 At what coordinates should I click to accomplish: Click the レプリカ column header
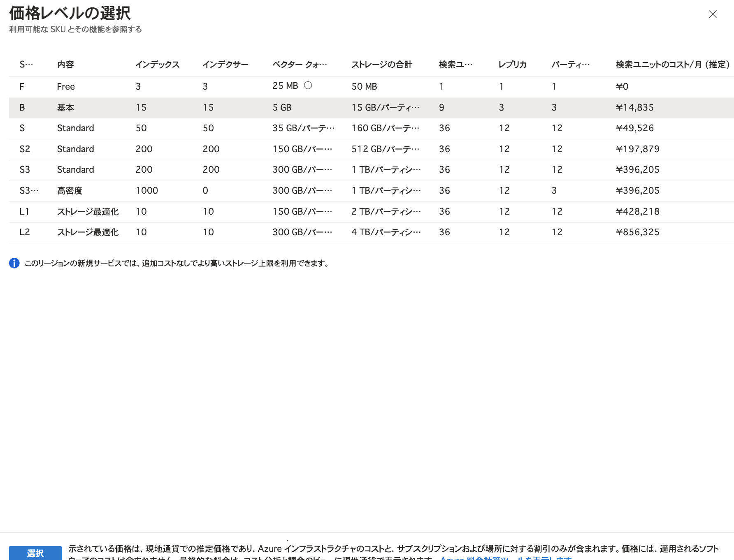(x=513, y=65)
